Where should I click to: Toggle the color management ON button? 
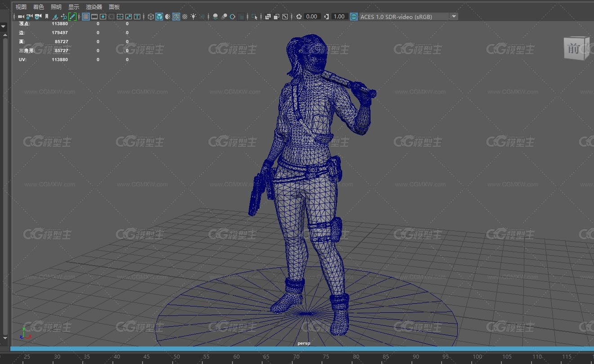(354, 17)
